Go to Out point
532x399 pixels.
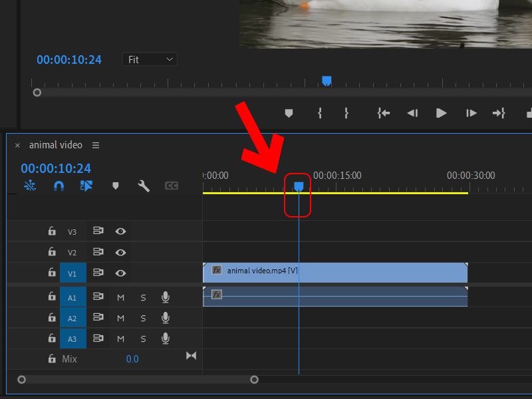pyautogui.click(x=499, y=113)
